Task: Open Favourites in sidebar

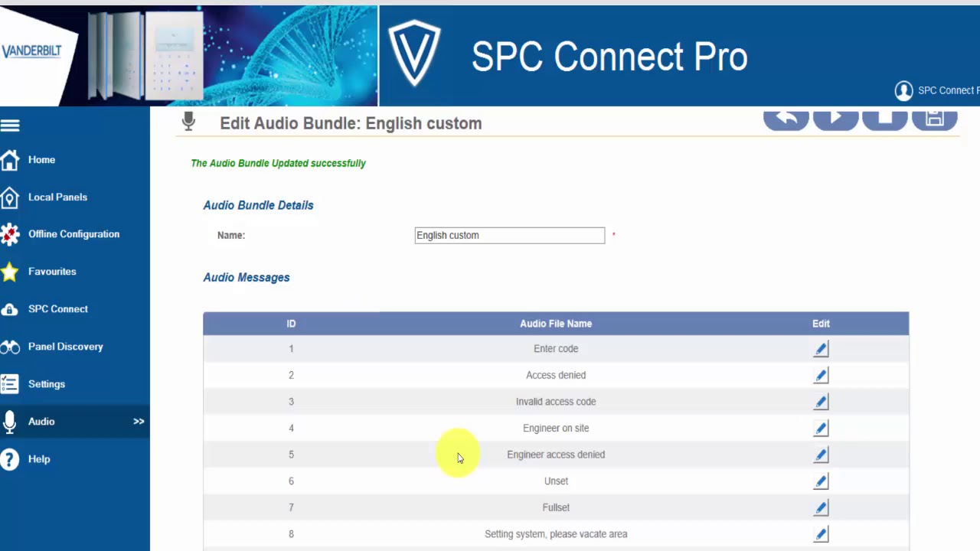Action: pyautogui.click(x=52, y=272)
